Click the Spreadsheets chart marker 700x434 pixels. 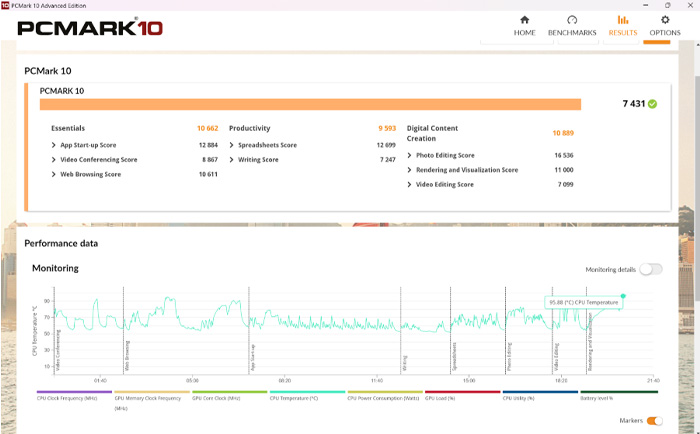tap(455, 357)
